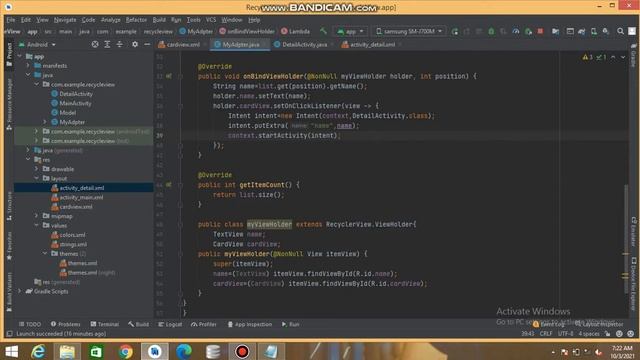Click the Run app icon beside device selector

(454, 31)
